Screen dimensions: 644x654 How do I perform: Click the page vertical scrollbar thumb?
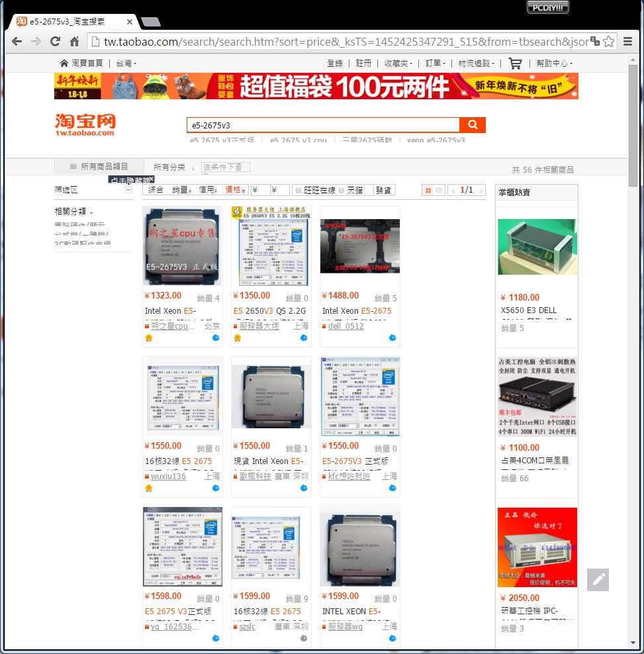[633, 125]
